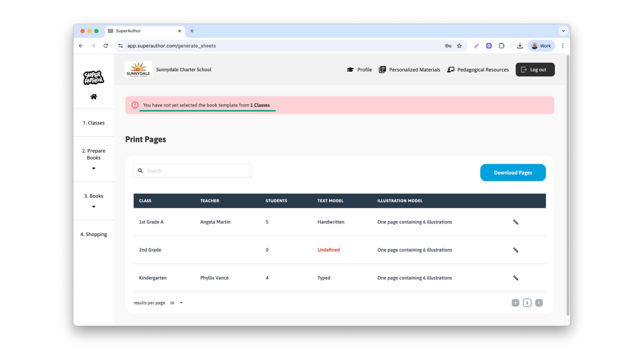Click teacher Phyllis Vance

click(214, 278)
